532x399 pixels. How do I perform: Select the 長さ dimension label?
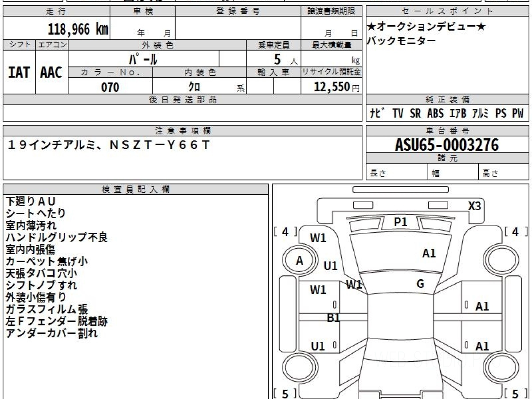[378, 173]
